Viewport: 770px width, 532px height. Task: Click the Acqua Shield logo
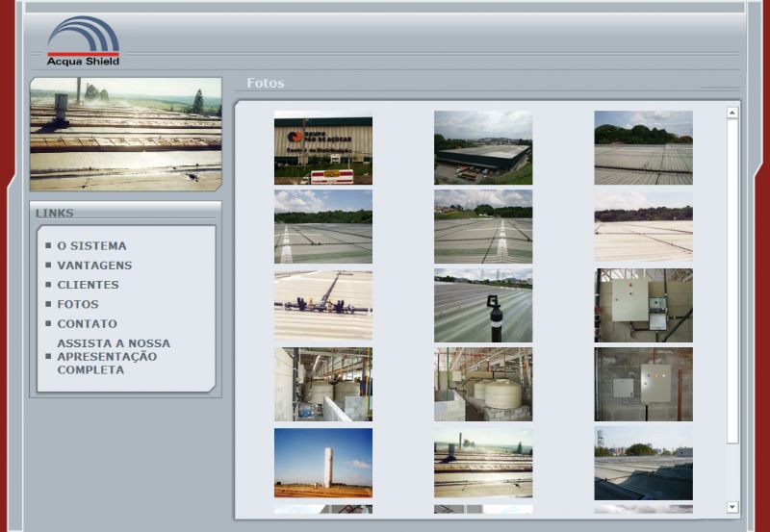(83, 41)
